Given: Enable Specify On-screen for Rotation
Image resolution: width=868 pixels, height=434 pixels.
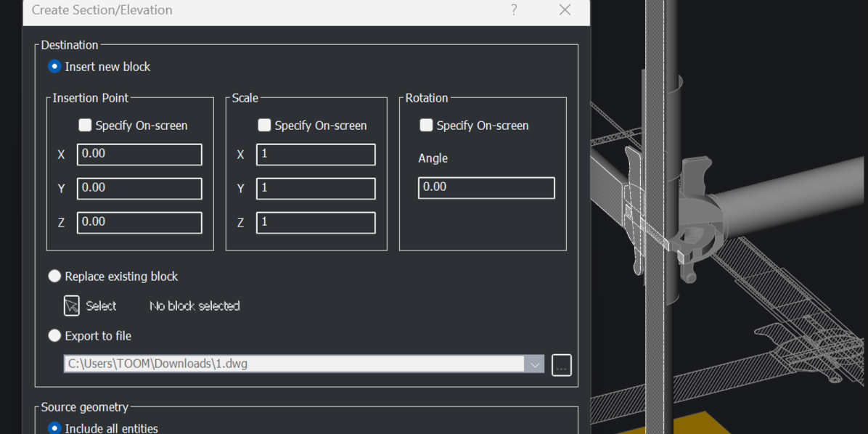Looking at the screenshot, I should click(426, 125).
